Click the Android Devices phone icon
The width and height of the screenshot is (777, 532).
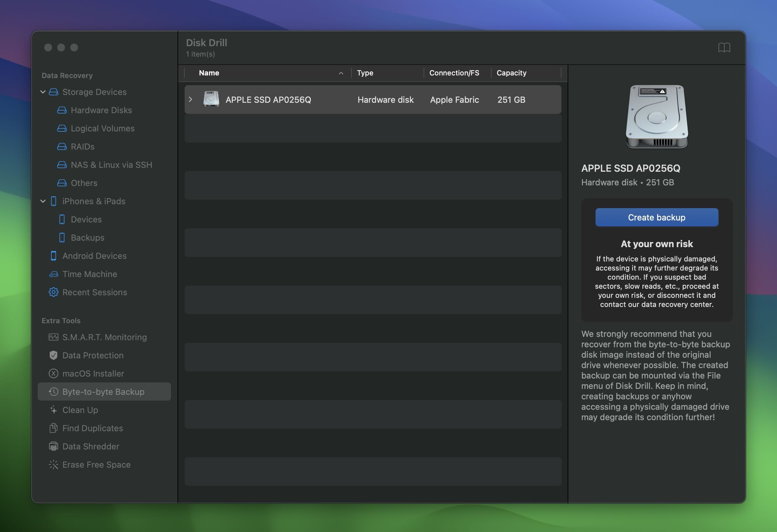point(54,256)
